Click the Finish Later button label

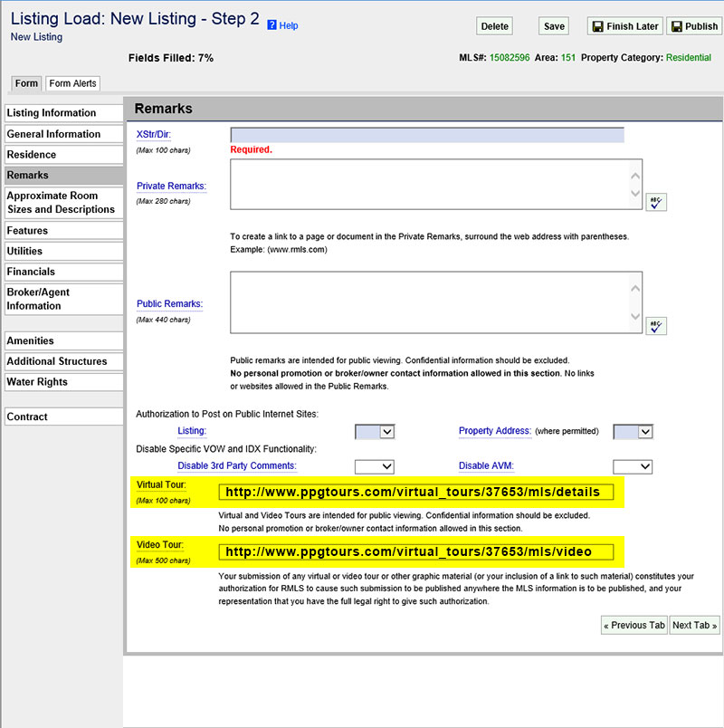pos(632,26)
